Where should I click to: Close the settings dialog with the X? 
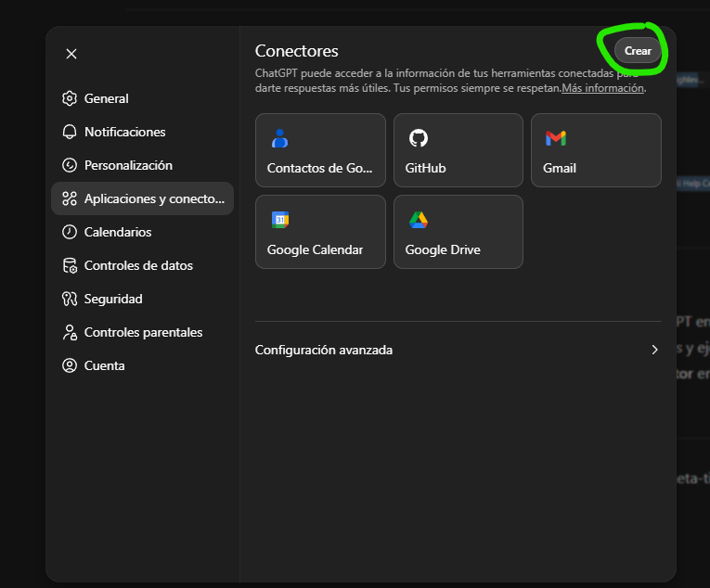tap(71, 54)
